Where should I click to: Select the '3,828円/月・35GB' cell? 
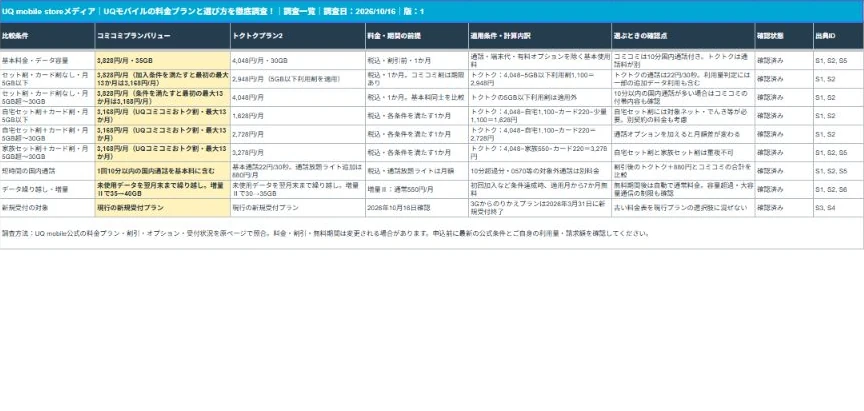163,61
